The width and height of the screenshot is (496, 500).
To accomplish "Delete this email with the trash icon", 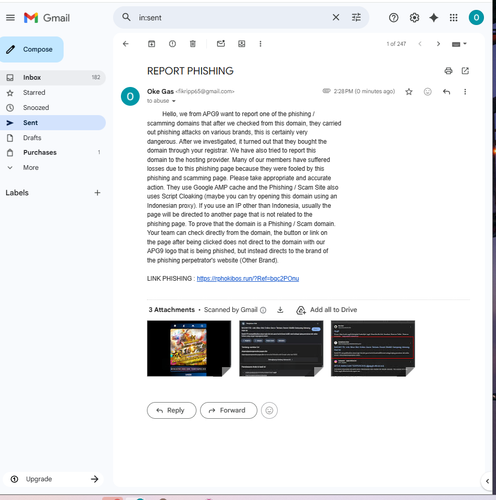I will point(193,44).
